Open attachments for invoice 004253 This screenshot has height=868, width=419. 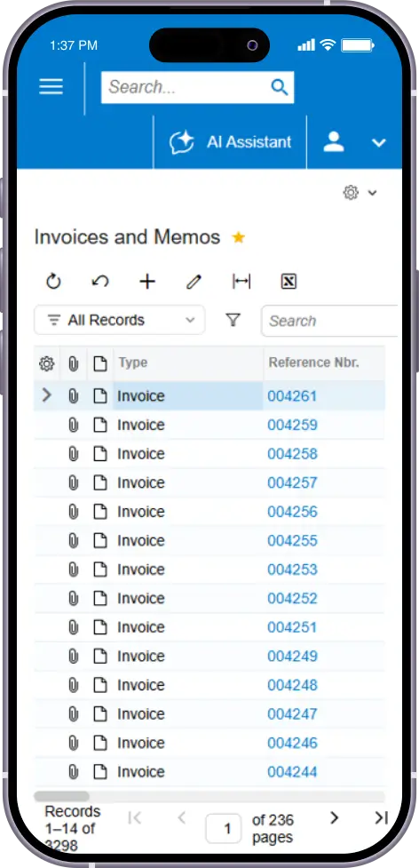coord(73,569)
